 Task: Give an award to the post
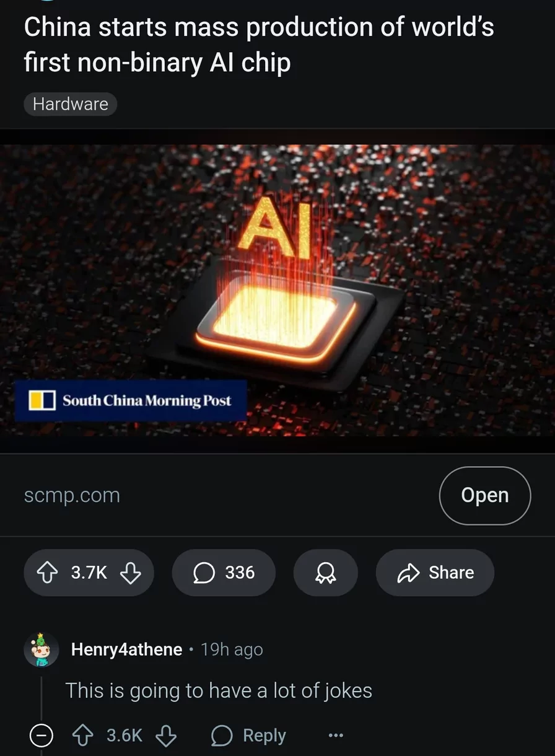(x=325, y=573)
